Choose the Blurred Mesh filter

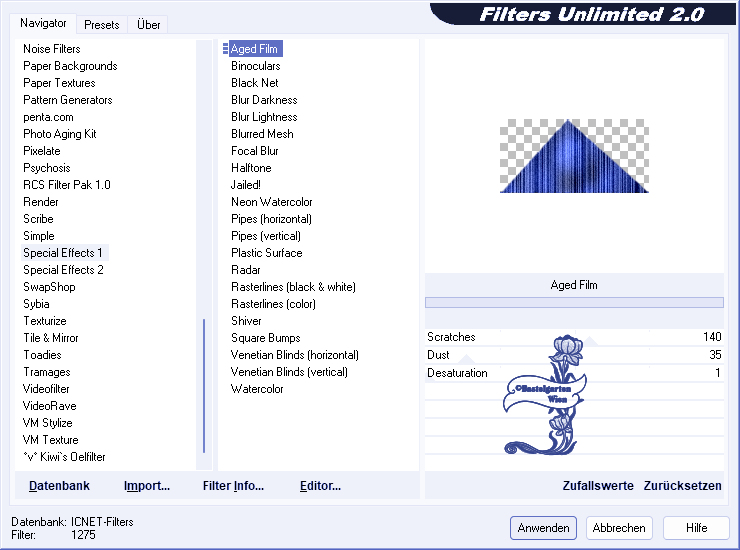click(262, 134)
